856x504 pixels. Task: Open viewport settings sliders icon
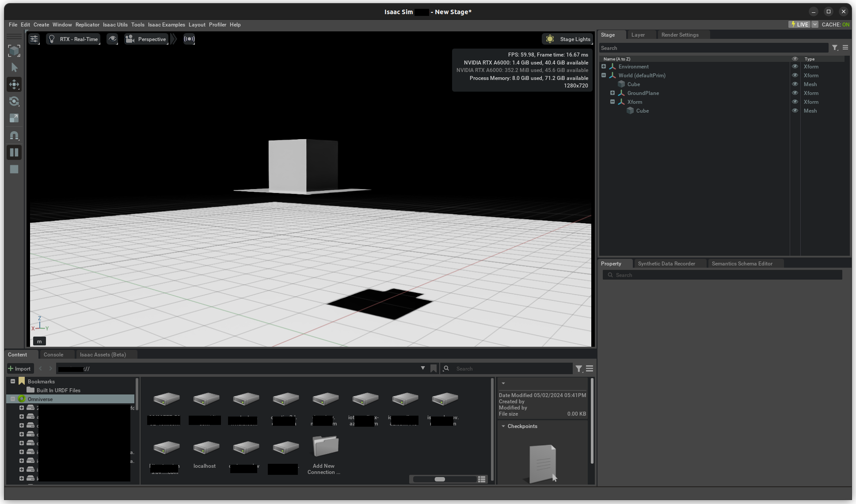34,39
